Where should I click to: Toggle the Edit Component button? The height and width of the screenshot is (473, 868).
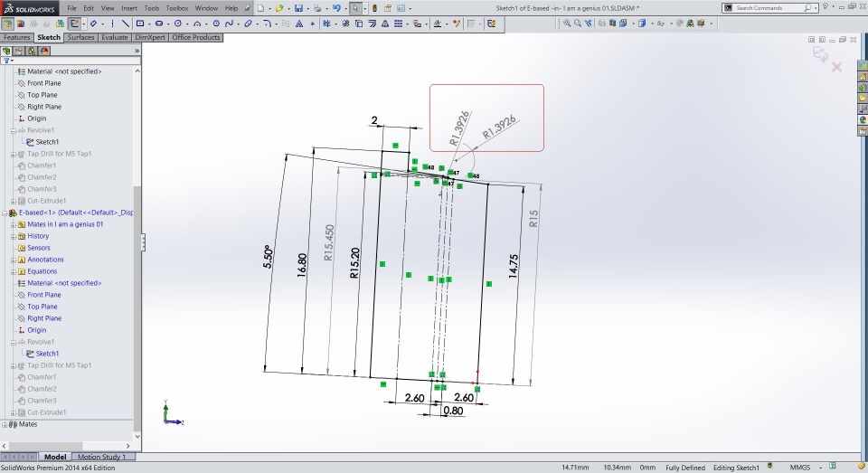(7, 24)
